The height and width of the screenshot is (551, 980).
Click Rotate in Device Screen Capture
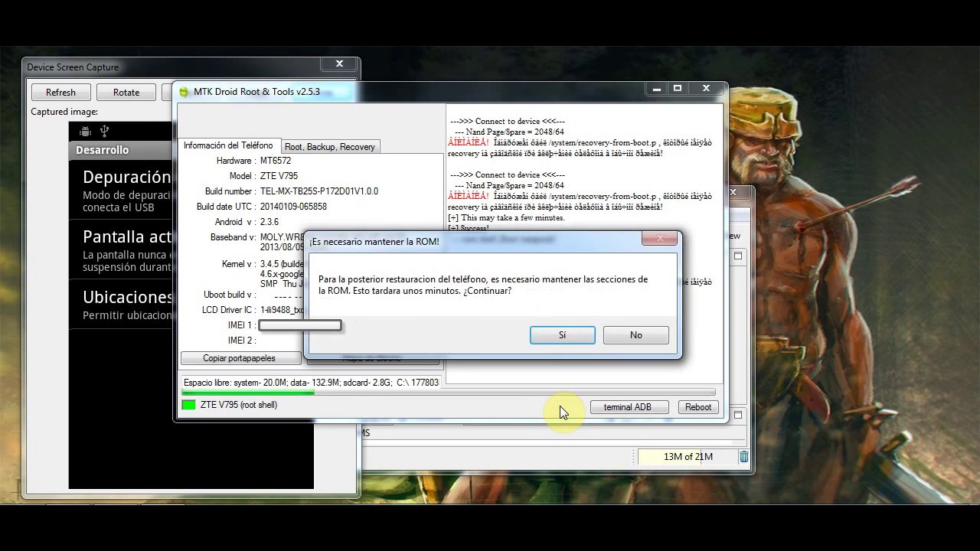126,92
